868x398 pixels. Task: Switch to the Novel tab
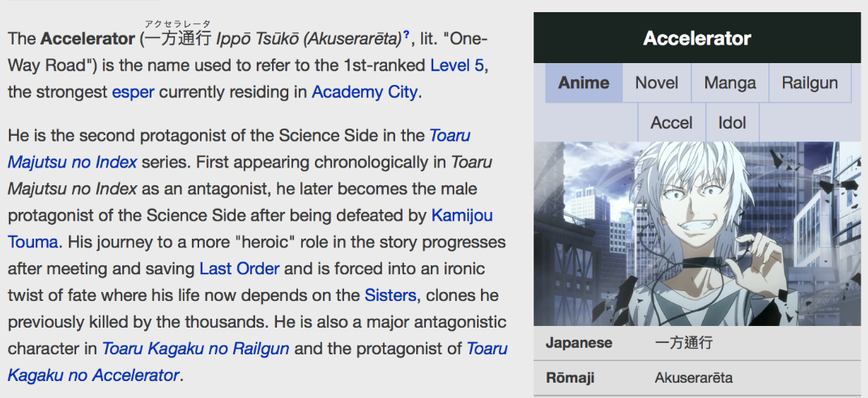[x=657, y=83]
